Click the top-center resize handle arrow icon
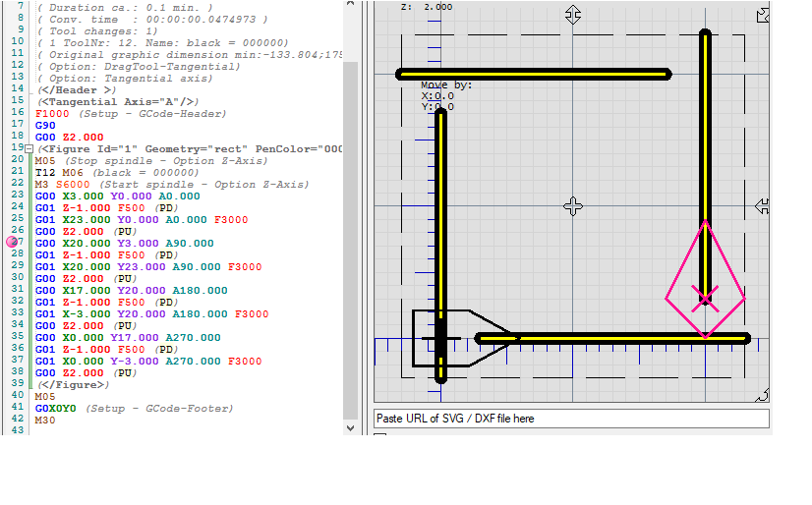 (573, 15)
